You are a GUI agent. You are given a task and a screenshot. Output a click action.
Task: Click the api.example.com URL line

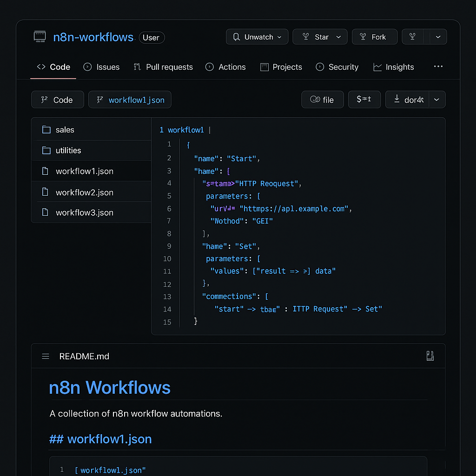tap(281, 209)
